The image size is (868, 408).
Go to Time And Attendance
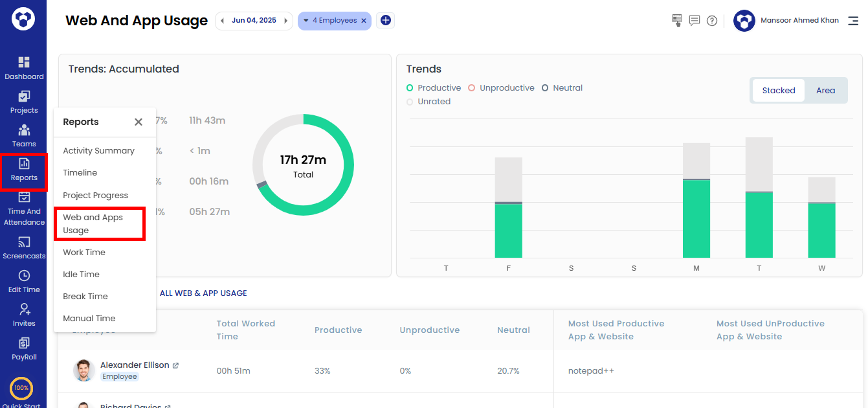click(24, 209)
